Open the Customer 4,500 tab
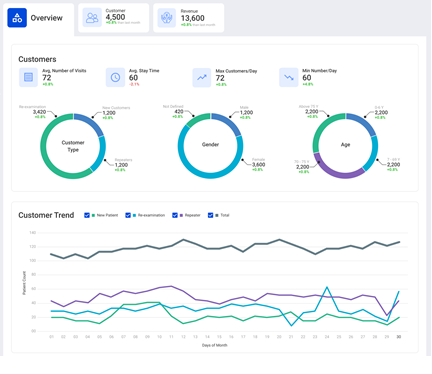This screenshot has width=432, height=374. (114, 18)
